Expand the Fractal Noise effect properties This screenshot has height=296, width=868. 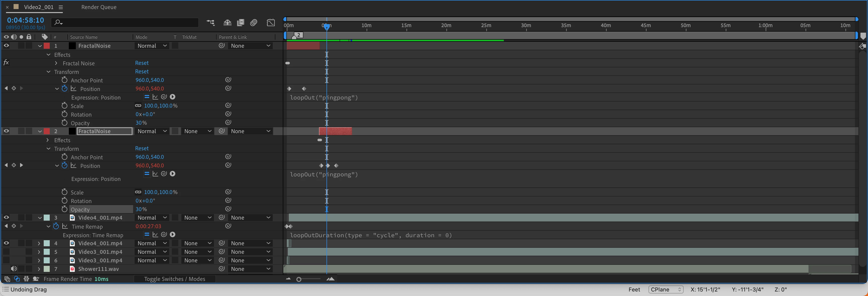(56, 63)
